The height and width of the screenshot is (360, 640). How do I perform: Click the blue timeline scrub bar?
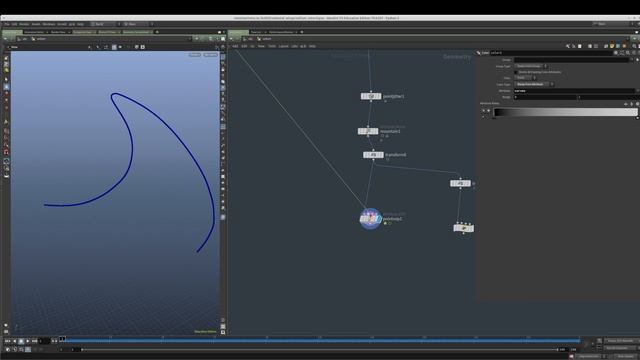point(322,340)
